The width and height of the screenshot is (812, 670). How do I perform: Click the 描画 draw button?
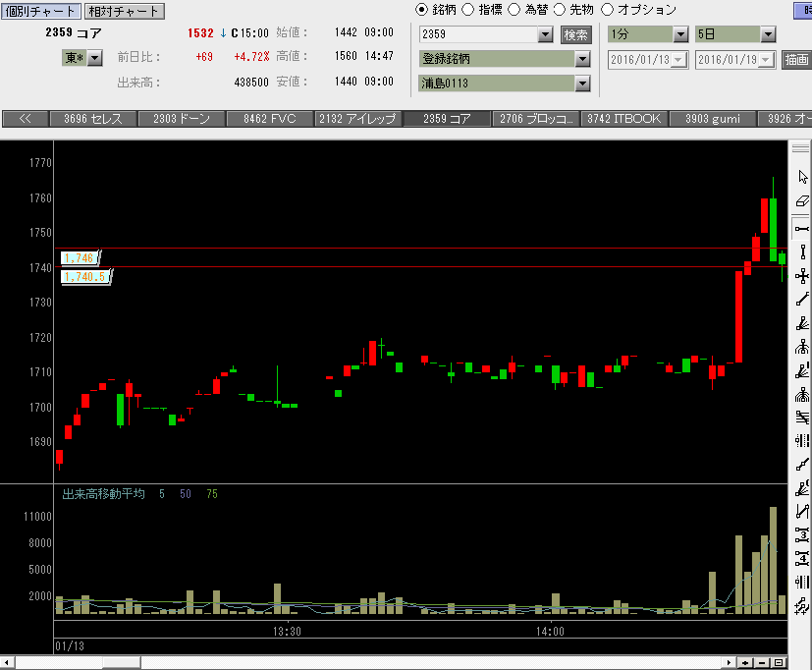[x=796, y=60]
